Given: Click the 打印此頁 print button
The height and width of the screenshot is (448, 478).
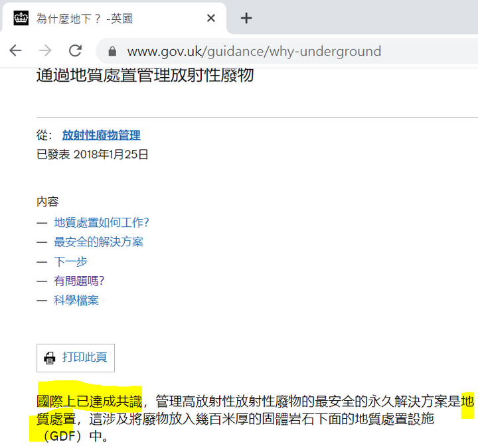Looking at the screenshot, I should (76, 358).
